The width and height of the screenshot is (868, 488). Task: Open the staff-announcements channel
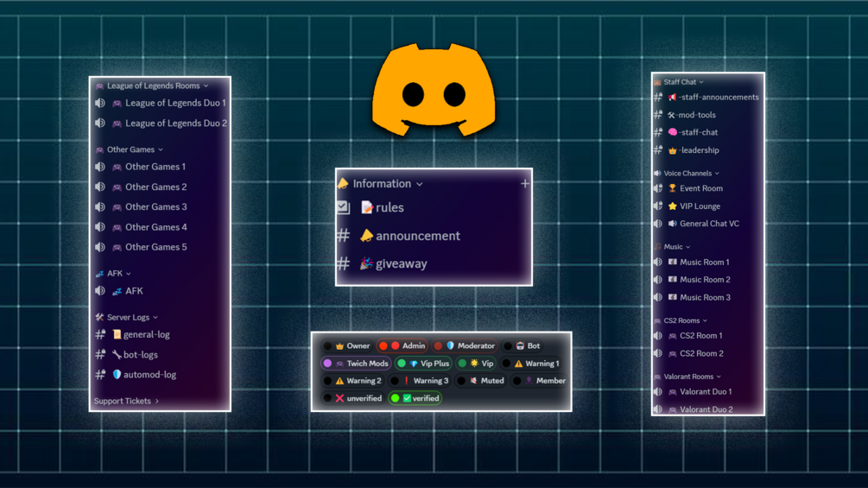[x=706, y=98]
